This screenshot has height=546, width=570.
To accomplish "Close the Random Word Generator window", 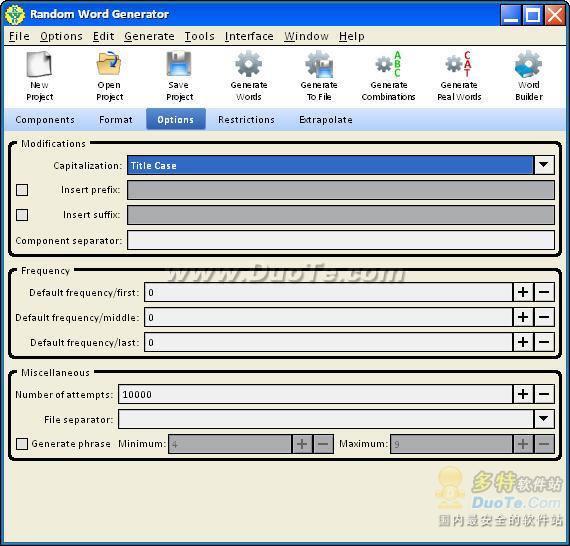I will pyautogui.click(x=555, y=15).
